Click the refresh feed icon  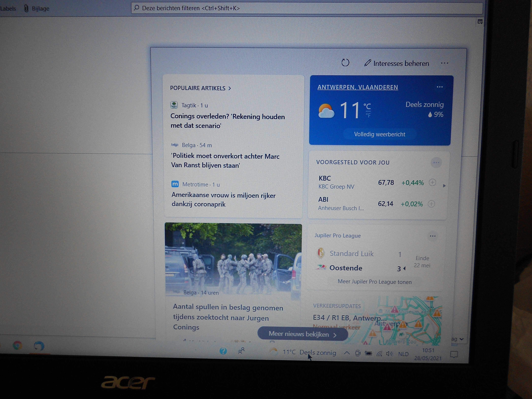(x=345, y=63)
